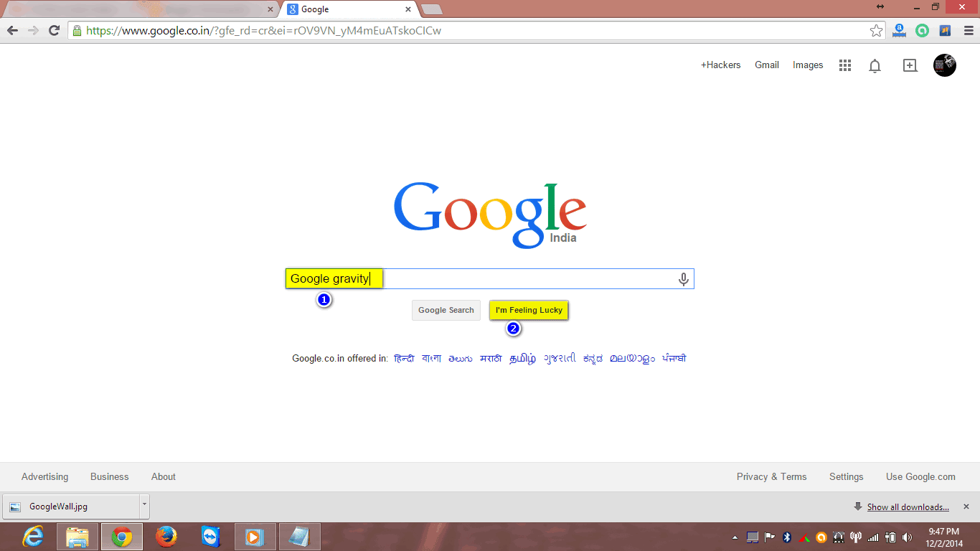The width and height of the screenshot is (980, 551).
Task: Click Show all downloads link
Action: 908,507
